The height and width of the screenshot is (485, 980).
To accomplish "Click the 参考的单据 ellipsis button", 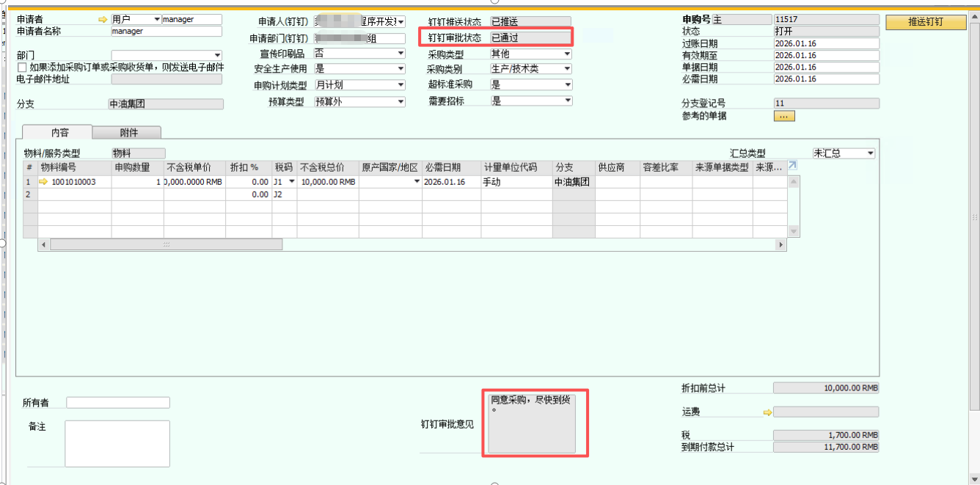I will pos(783,116).
